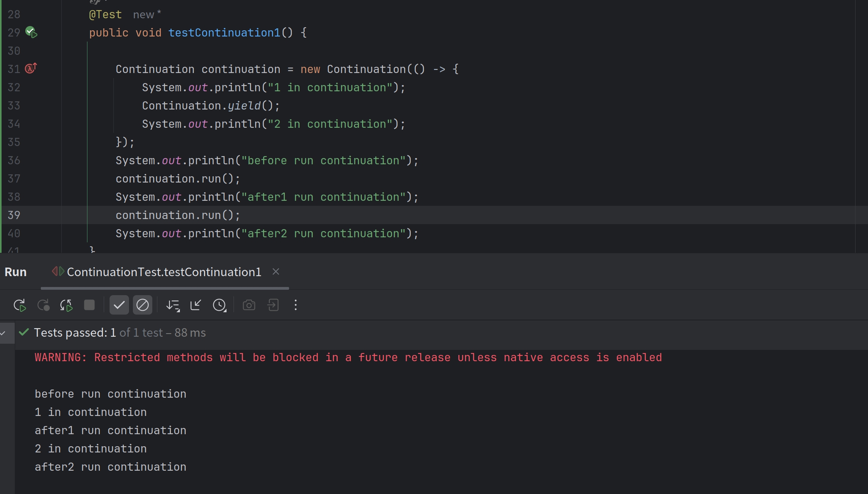Click the 'new *' inlay hint after @Test
868x494 pixels.
coord(147,14)
